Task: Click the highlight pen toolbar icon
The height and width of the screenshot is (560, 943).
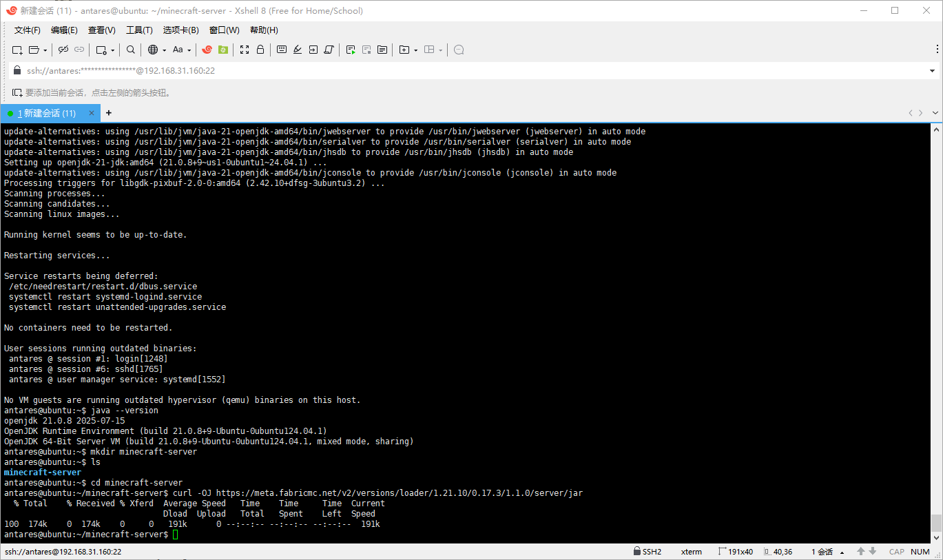Action: point(298,50)
